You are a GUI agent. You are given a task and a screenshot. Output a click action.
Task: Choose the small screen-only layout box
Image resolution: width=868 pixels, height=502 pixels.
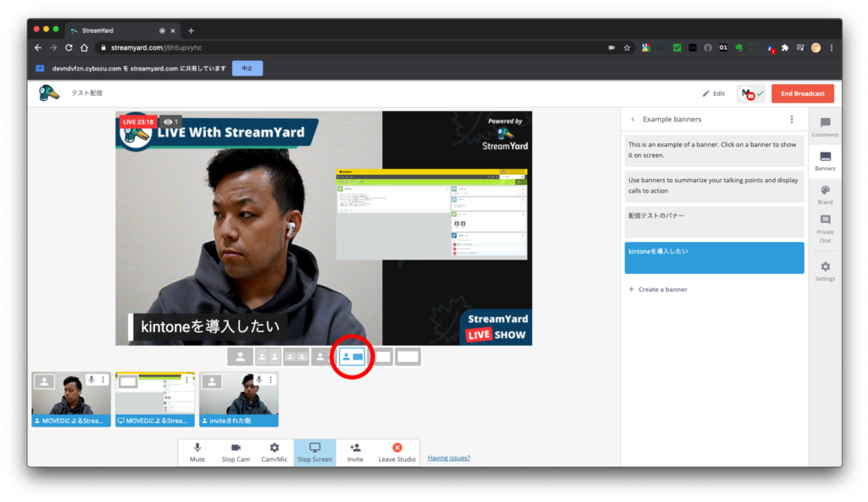[x=384, y=357]
